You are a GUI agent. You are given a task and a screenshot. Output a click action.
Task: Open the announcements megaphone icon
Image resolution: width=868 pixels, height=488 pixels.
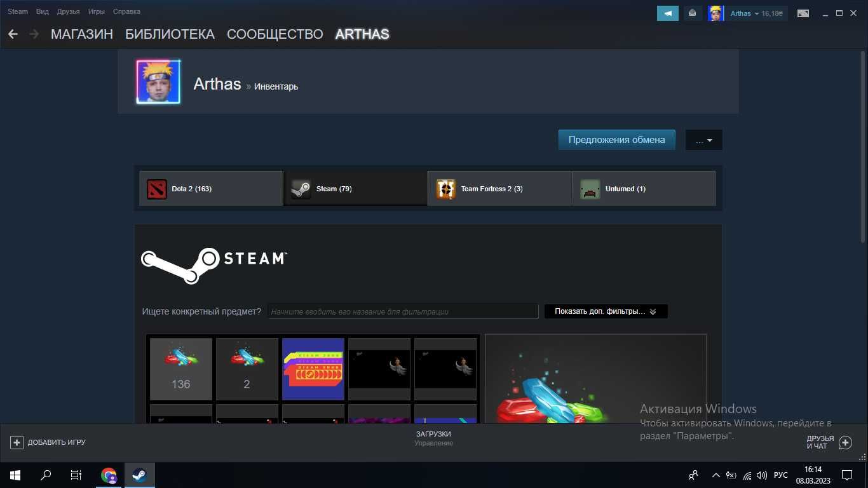(x=668, y=13)
